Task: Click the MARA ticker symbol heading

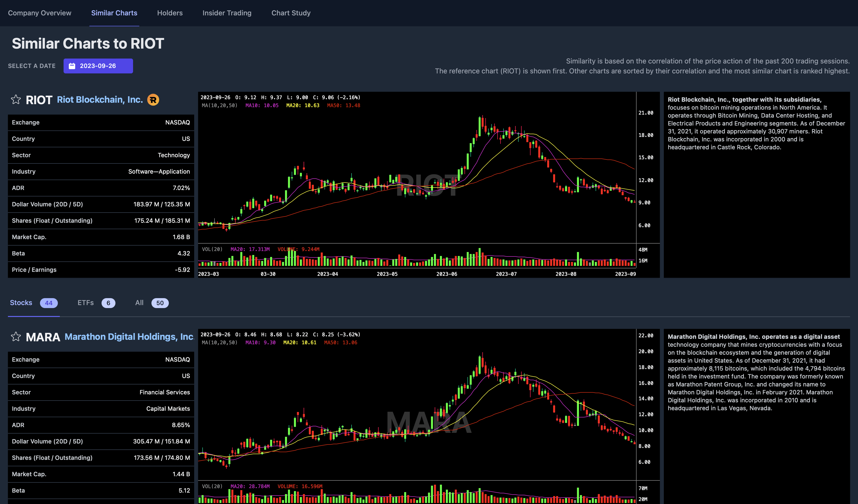Action: pos(43,337)
